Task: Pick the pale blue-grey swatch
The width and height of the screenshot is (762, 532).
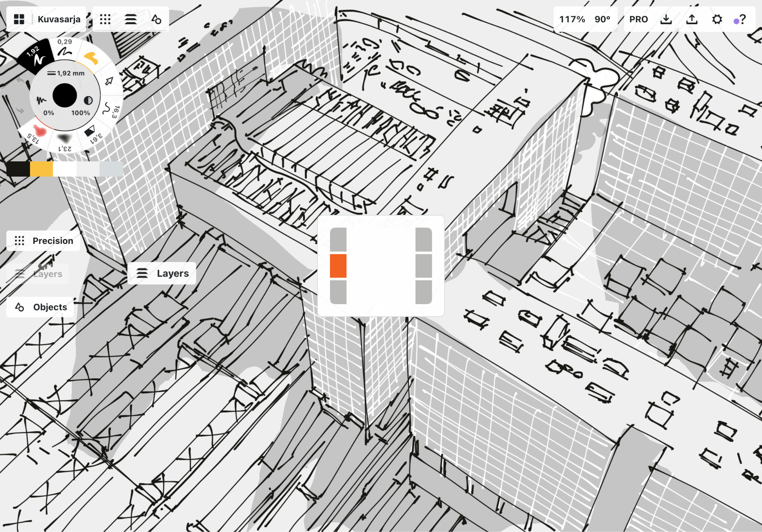Action: (x=111, y=169)
